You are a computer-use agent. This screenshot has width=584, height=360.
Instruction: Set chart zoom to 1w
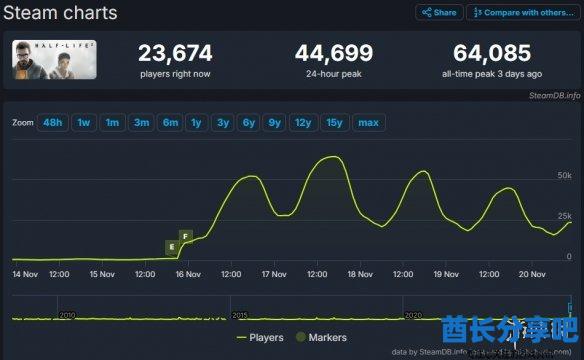84,122
